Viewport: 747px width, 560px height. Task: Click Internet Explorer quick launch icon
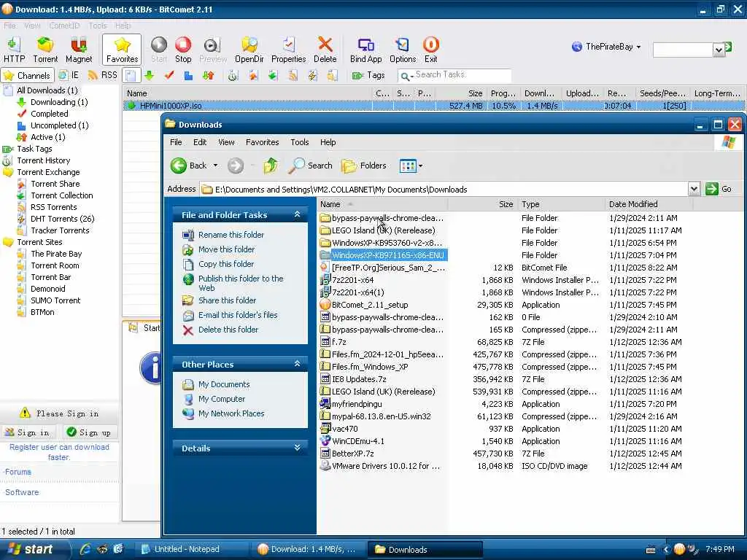86,550
